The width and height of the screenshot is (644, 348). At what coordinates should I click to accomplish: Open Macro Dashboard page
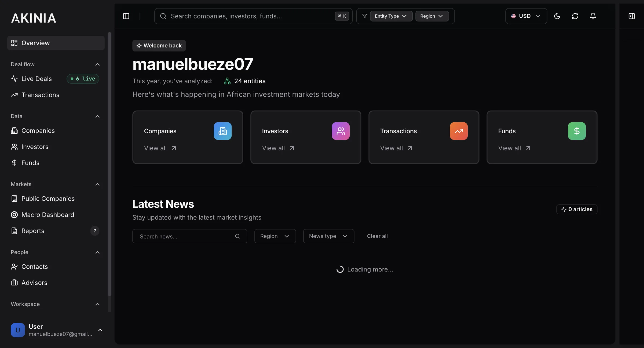pyautogui.click(x=56, y=215)
